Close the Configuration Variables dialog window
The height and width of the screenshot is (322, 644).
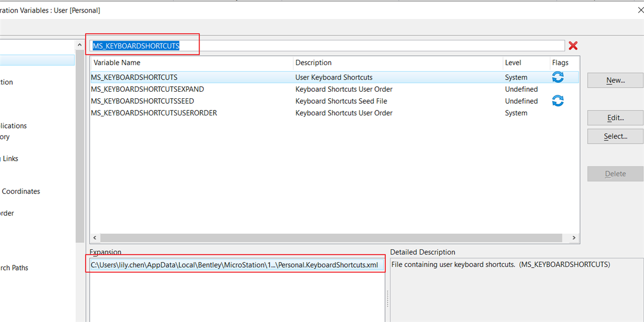pos(640,10)
